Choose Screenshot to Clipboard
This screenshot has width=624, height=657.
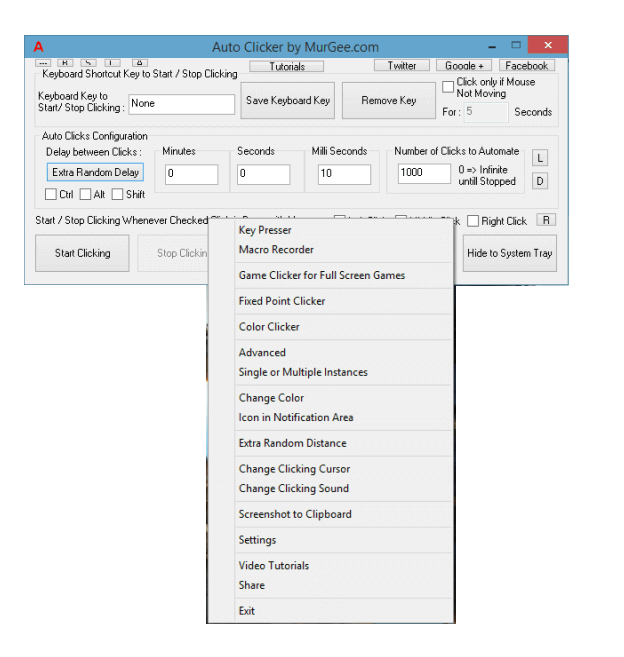click(x=295, y=514)
